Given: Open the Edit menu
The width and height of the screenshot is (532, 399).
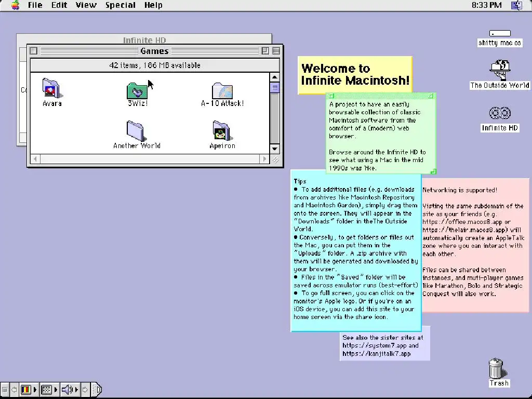Looking at the screenshot, I should (59, 5).
